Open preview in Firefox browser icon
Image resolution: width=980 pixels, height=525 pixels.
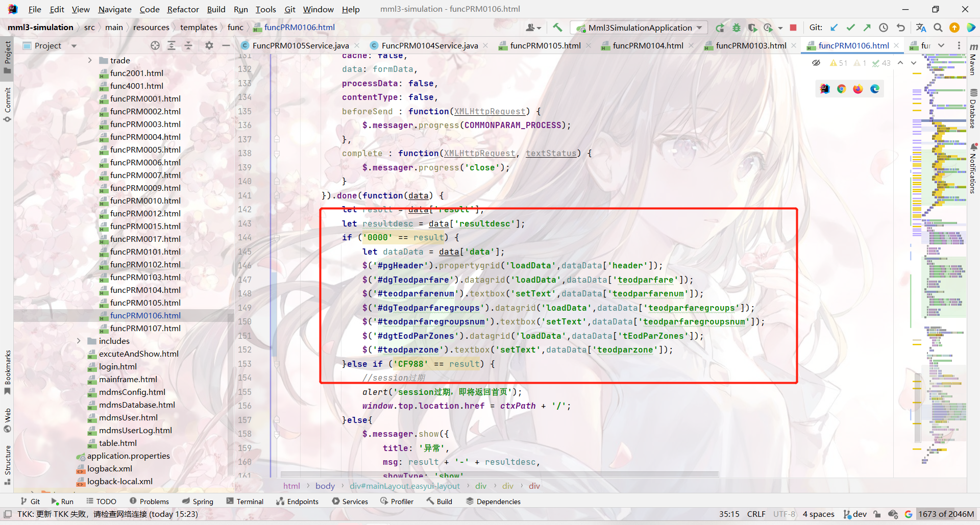(858, 89)
